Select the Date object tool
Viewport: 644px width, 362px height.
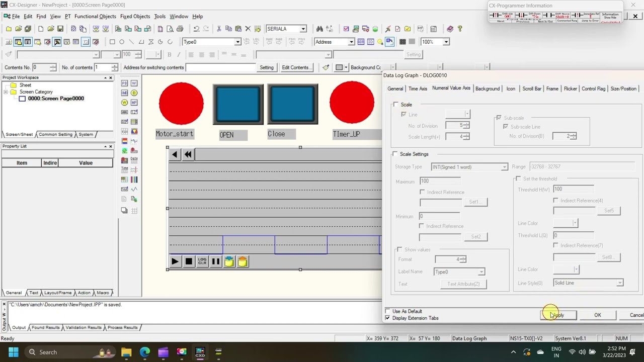click(134, 160)
